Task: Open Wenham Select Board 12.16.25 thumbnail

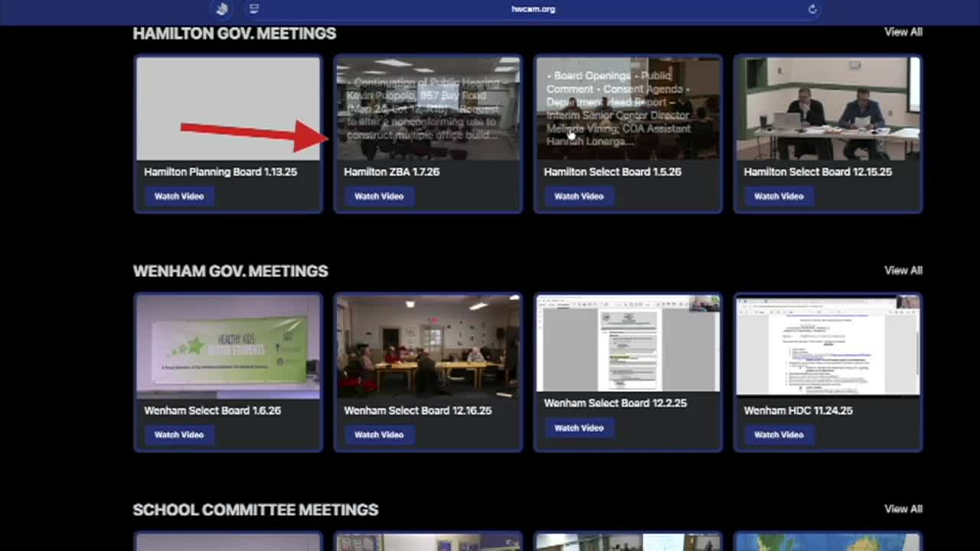Action: tap(428, 347)
